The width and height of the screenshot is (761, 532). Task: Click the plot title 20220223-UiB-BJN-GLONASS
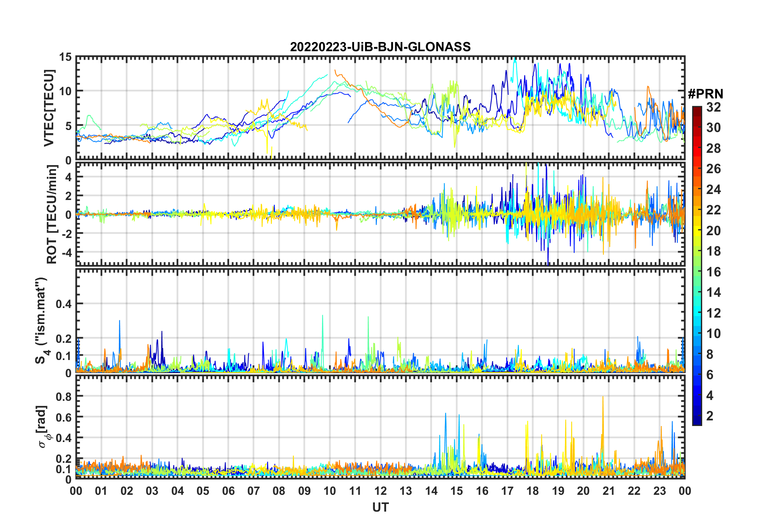click(380, 47)
